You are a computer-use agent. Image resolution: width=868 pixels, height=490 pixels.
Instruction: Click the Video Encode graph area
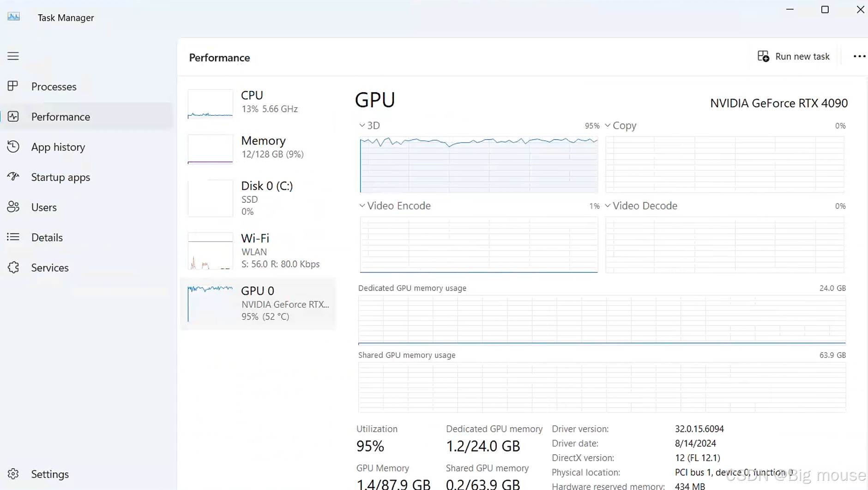pos(479,245)
